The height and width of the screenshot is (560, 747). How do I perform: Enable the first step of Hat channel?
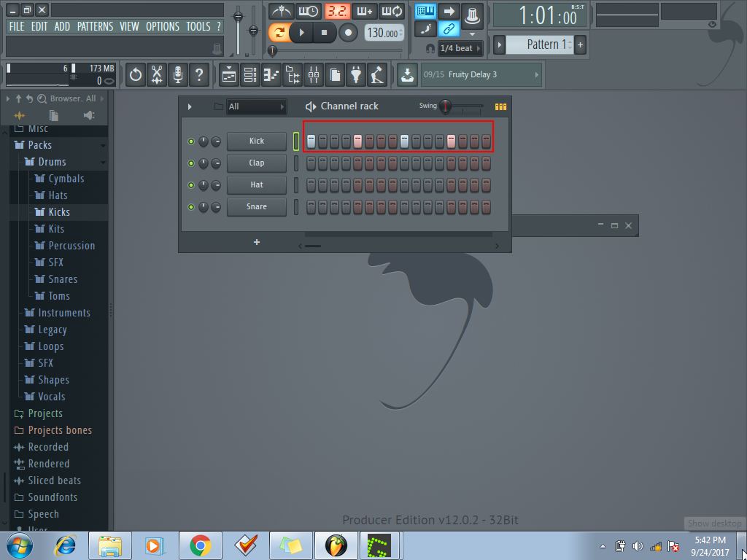click(311, 185)
